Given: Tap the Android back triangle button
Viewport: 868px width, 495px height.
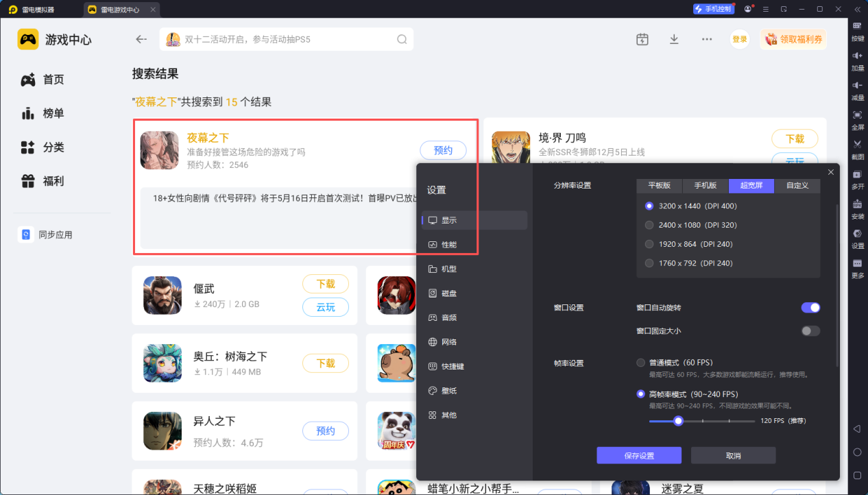Looking at the screenshot, I should pyautogui.click(x=857, y=428).
